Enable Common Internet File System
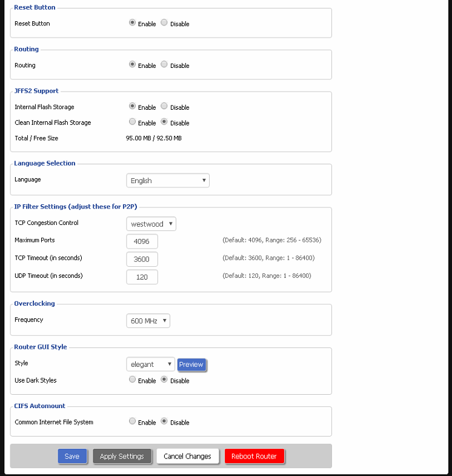 pyautogui.click(x=132, y=421)
